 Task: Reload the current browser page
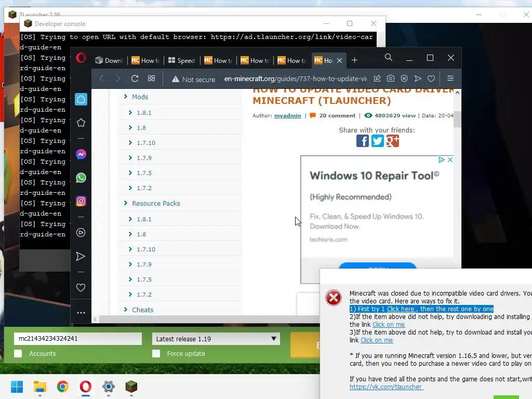(x=135, y=79)
